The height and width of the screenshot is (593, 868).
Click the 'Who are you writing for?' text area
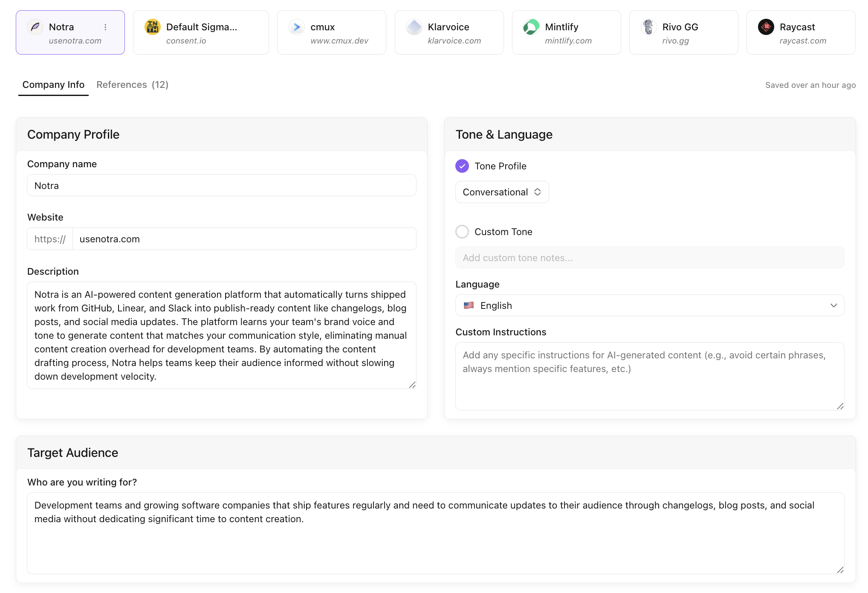[435, 533]
